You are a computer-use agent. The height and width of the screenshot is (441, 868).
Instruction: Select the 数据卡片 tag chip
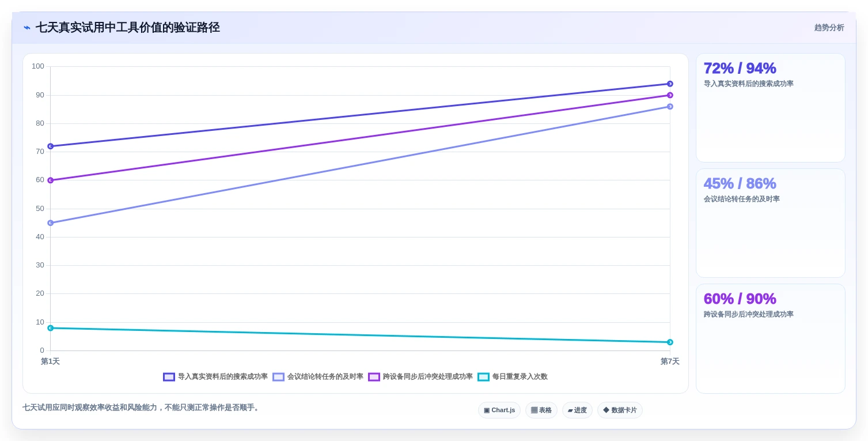620,410
